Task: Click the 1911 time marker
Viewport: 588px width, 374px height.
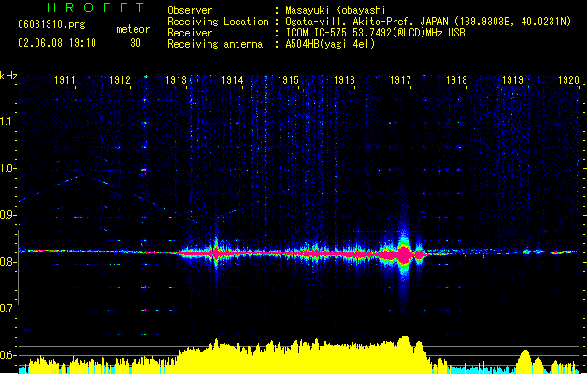Action: point(65,80)
